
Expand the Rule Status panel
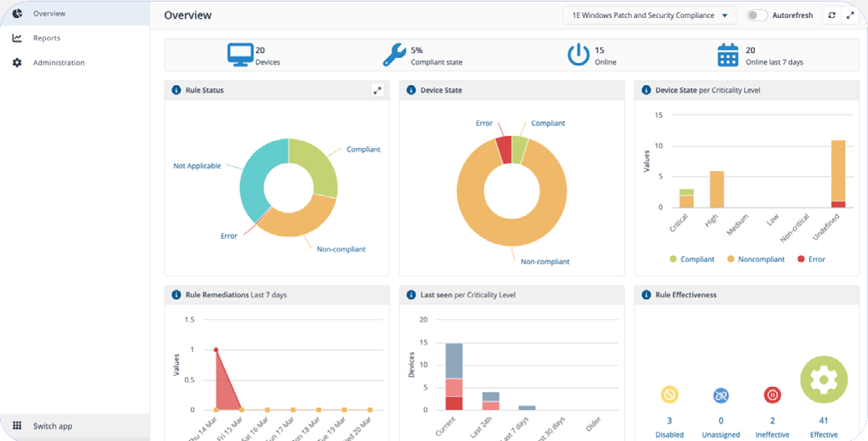point(377,91)
